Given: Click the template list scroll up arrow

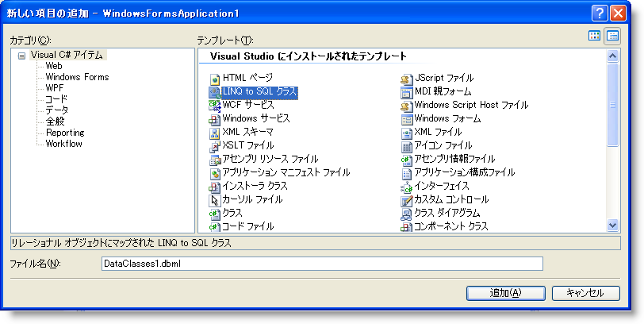Looking at the screenshot, I should tap(612, 56).
